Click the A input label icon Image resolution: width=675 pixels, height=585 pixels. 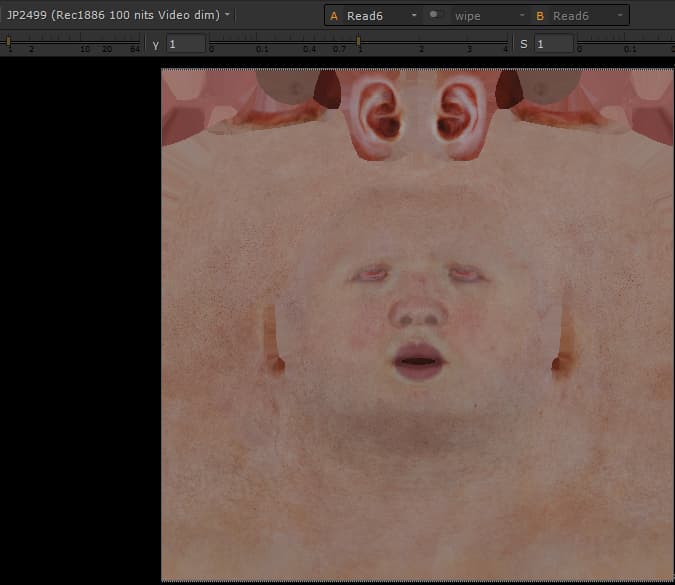click(x=334, y=16)
